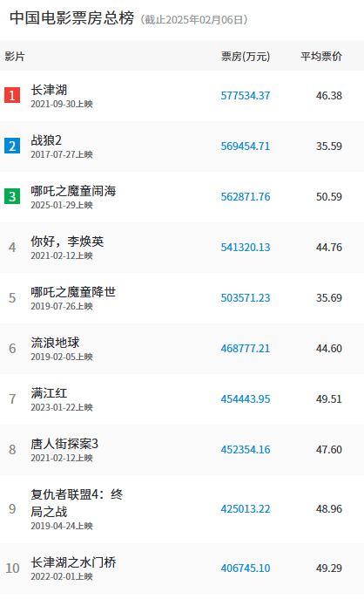364x599 pixels.
Task: Click average ticket price 48.96
Action: click(x=329, y=509)
